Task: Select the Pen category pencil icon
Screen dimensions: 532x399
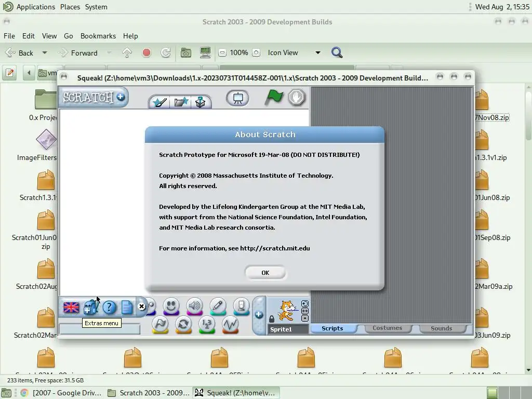Action: [218, 307]
